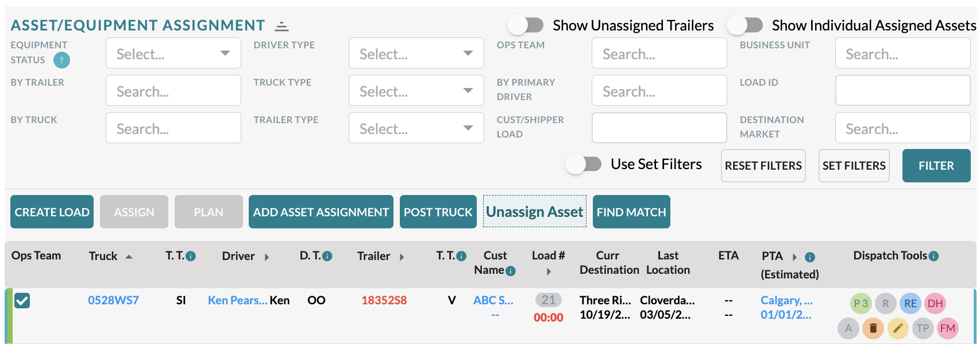
Task: Click the Post Truck button
Action: tap(438, 212)
